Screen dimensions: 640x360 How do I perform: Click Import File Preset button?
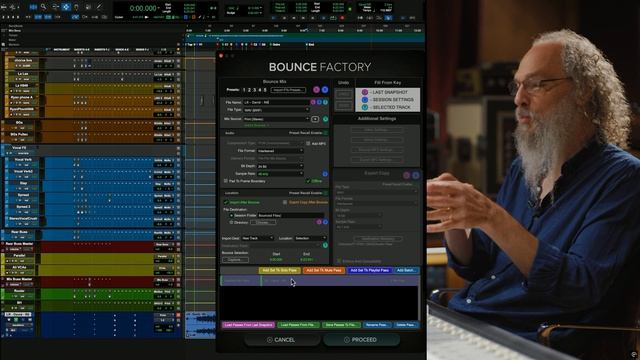coord(288,90)
